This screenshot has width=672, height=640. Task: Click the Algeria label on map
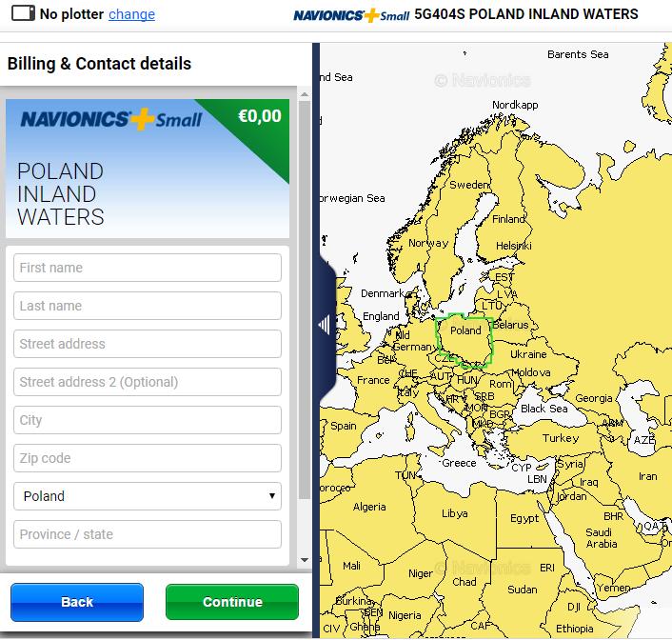[x=369, y=507]
